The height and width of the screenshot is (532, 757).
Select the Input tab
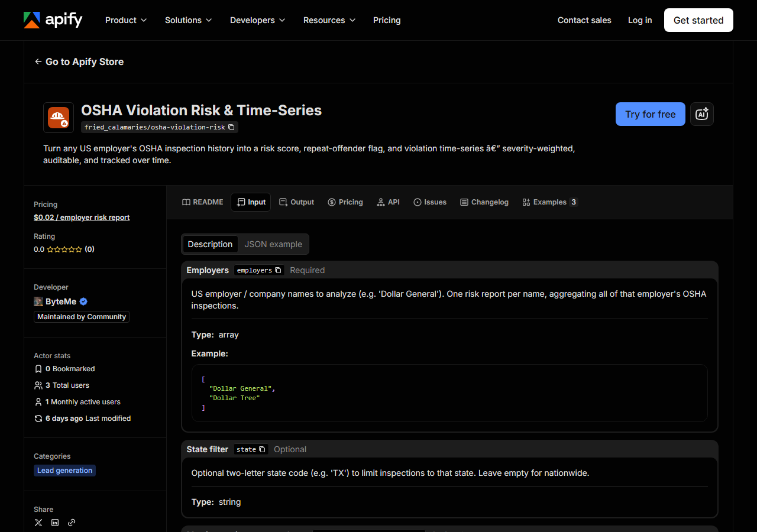251,202
